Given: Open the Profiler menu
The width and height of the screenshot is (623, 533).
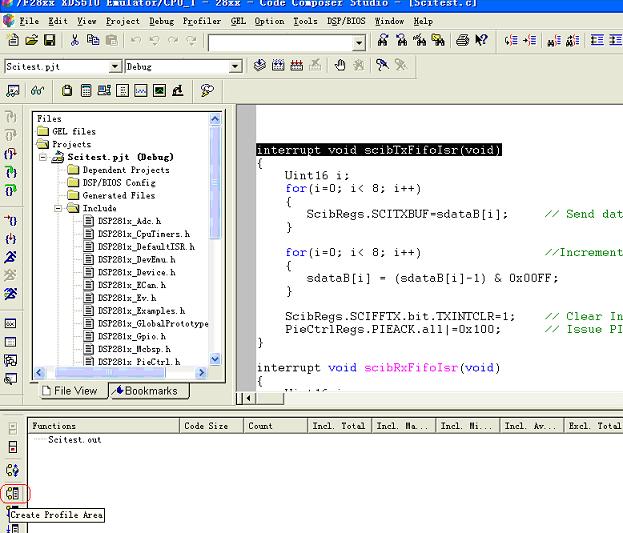Looking at the screenshot, I should tap(202, 20).
